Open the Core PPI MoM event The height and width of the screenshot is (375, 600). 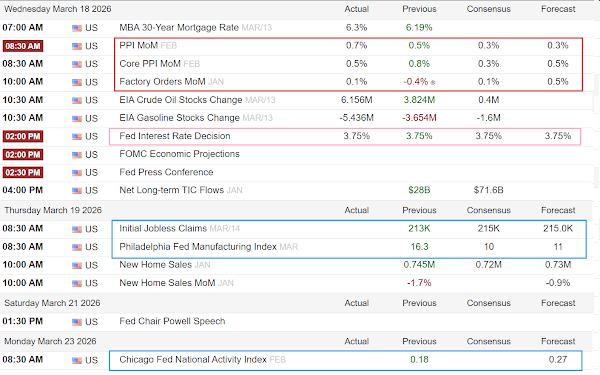click(150, 64)
